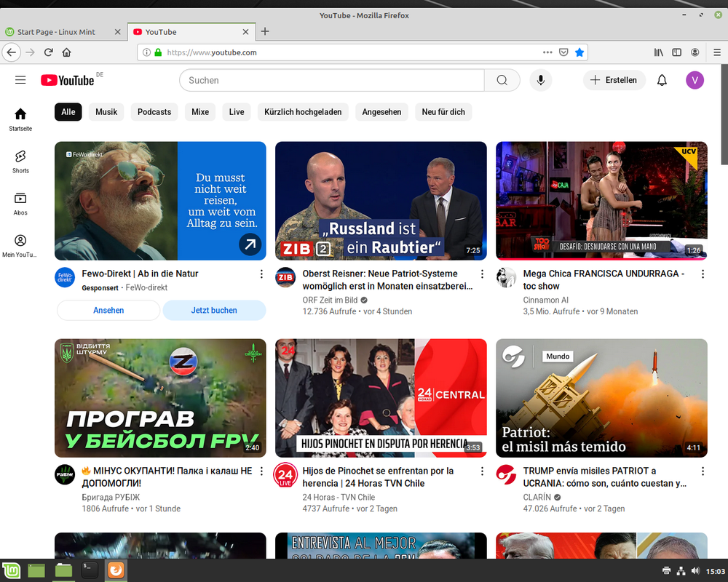Select the Live filter chip
The width and height of the screenshot is (728, 582).
point(237,112)
